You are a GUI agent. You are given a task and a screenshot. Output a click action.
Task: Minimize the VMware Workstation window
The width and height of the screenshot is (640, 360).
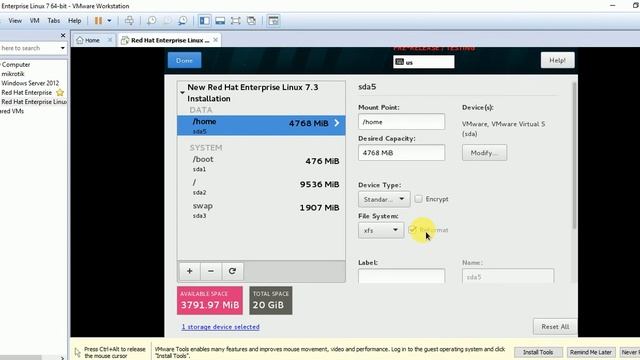612,6
